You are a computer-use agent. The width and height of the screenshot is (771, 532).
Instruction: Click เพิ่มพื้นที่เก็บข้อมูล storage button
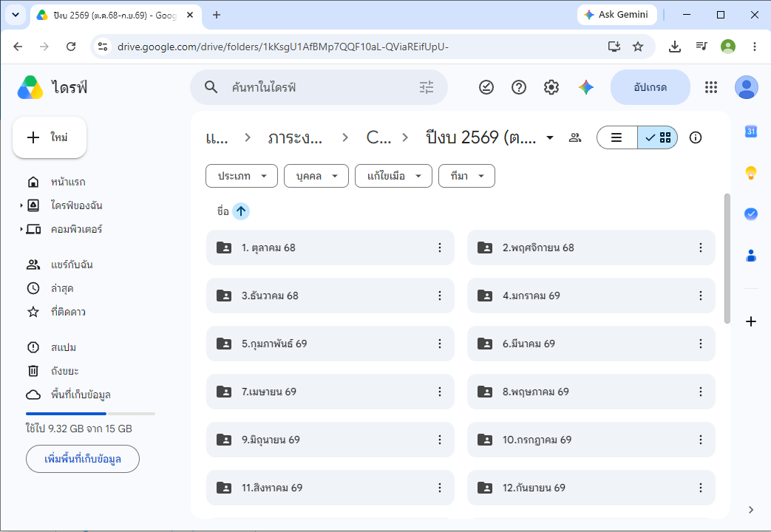[83, 459]
